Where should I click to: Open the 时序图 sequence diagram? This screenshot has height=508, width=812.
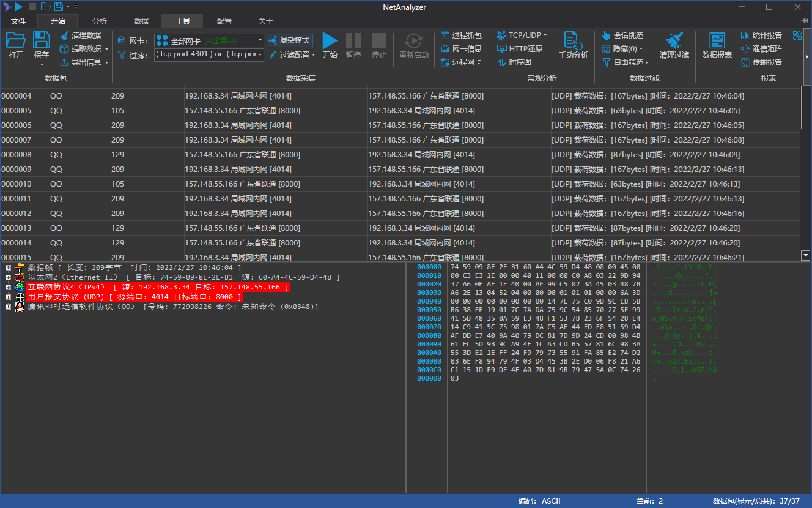click(514, 62)
